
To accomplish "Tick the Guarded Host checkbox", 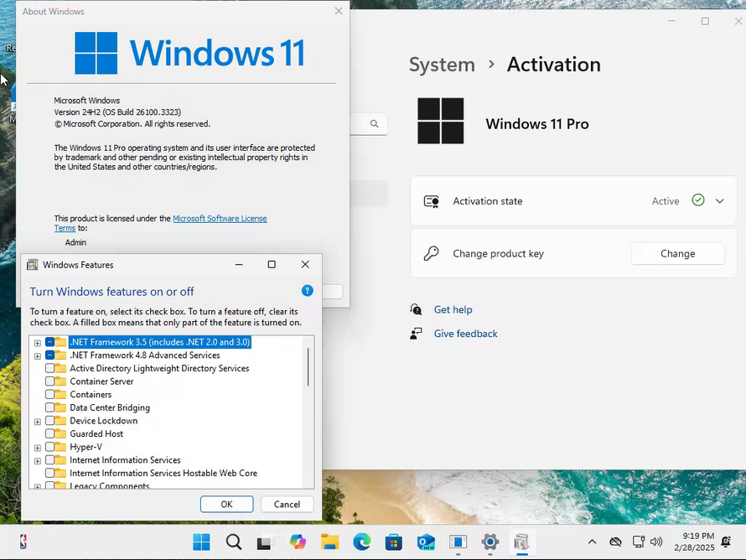I will coord(50,434).
